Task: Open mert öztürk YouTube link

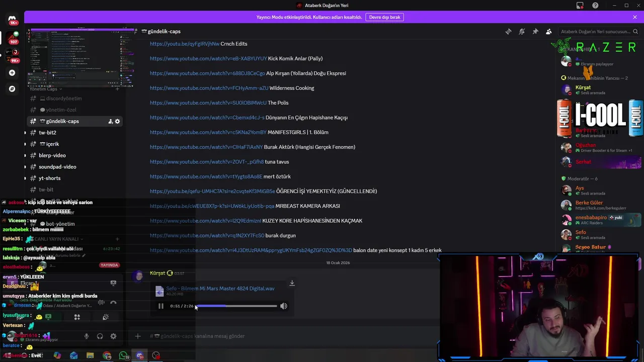Action: [206, 176]
